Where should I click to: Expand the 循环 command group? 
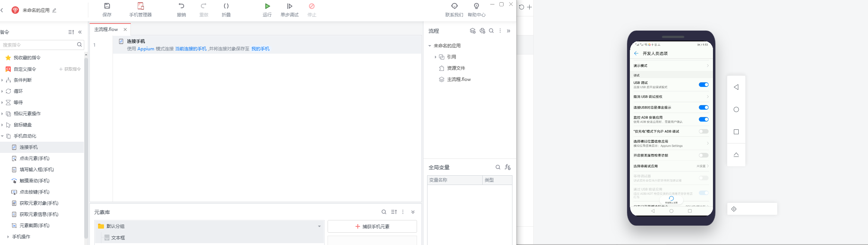(x=2, y=91)
